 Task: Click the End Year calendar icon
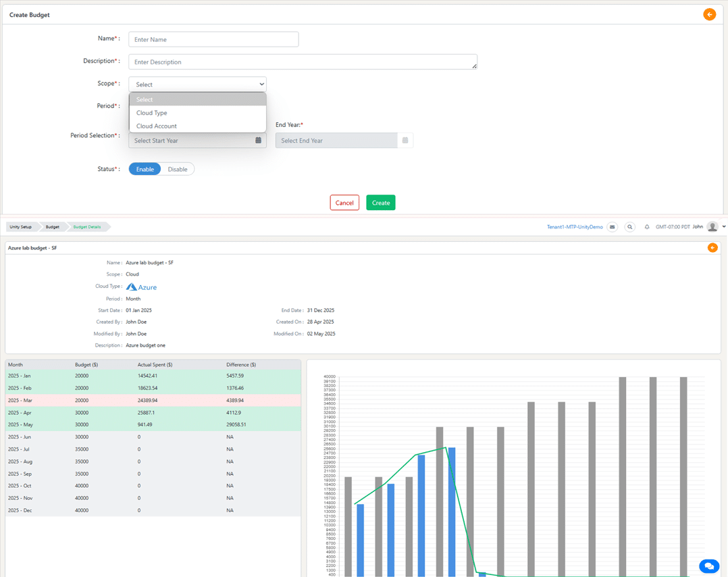click(405, 141)
